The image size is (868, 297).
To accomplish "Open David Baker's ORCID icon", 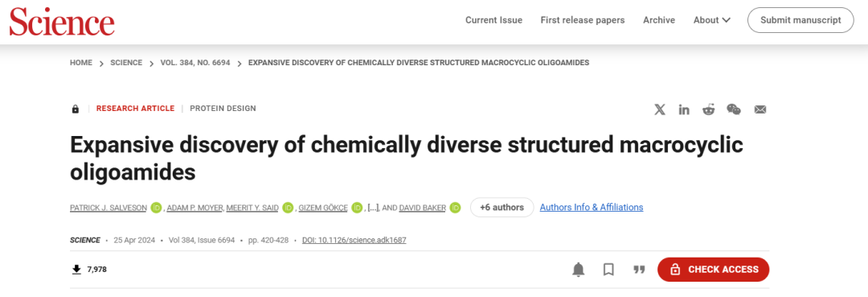I will 455,208.
